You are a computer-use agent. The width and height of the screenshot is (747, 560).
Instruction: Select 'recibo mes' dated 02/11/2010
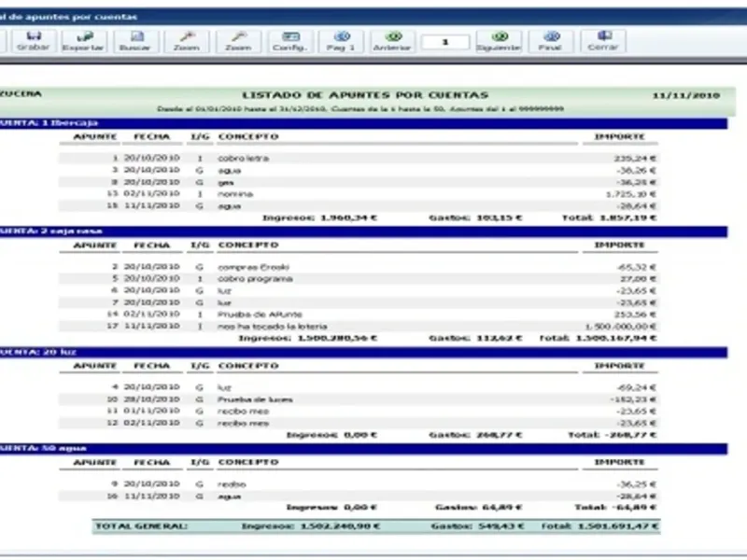[244, 424]
